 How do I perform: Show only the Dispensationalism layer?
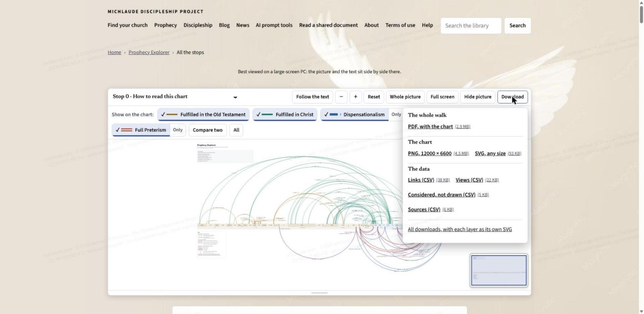click(x=396, y=115)
